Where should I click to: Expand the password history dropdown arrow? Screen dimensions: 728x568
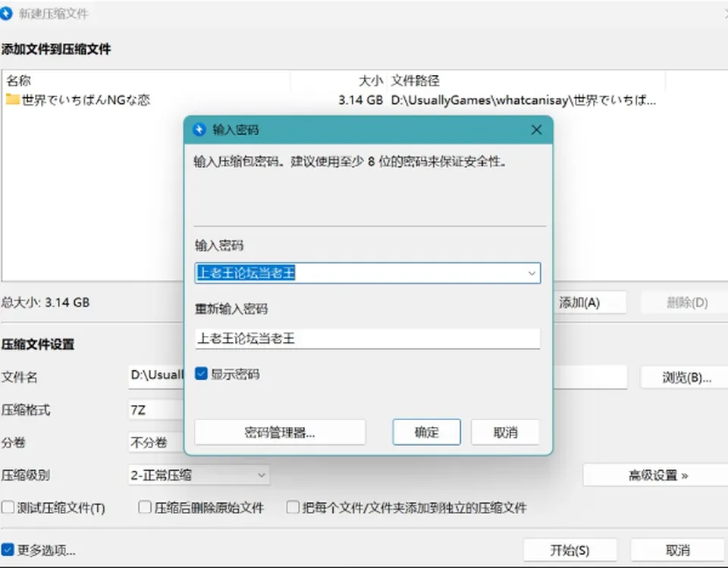[532, 273]
